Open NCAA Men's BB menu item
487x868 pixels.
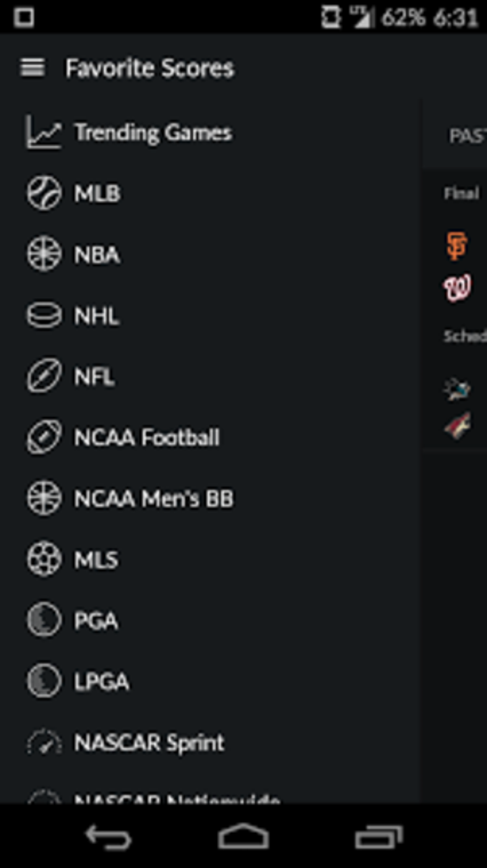click(x=153, y=499)
